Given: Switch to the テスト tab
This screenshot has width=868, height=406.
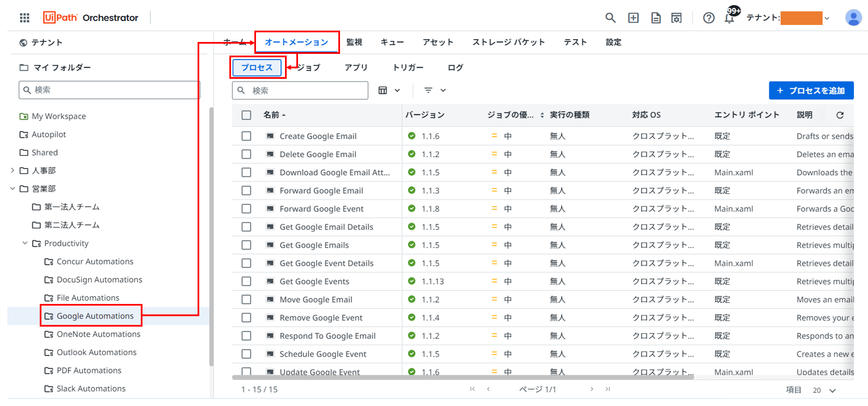Looking at the screenshot, I should pos(576,43).
